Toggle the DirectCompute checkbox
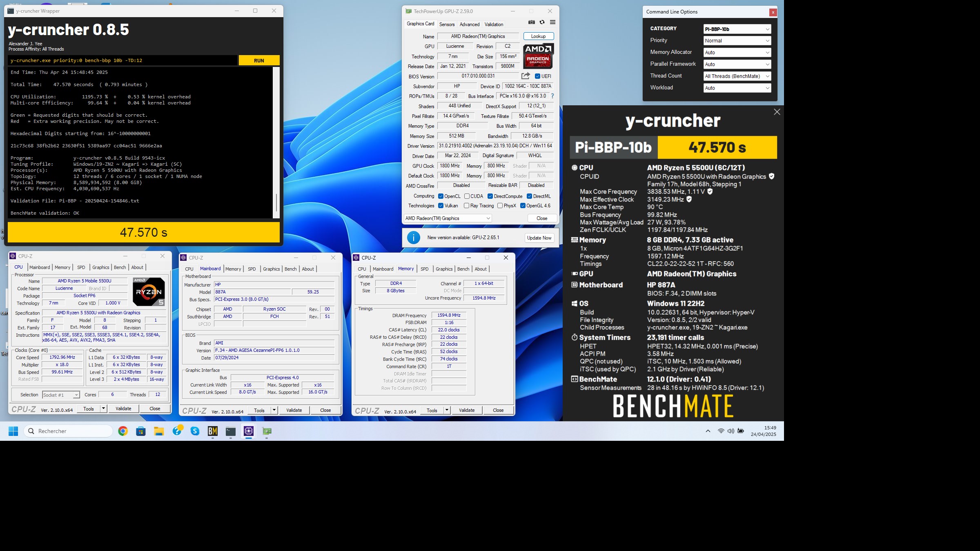This screenshot has height=551, width=980. 490,196
